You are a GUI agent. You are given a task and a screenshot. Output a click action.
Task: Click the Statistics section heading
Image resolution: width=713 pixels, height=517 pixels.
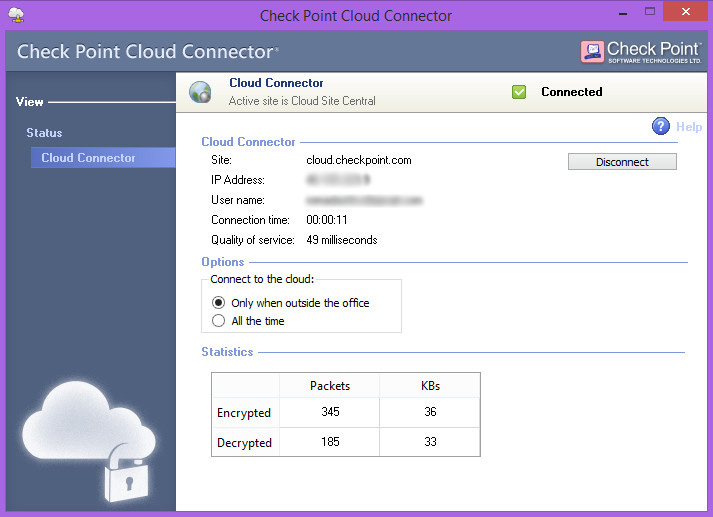point(227,352)
